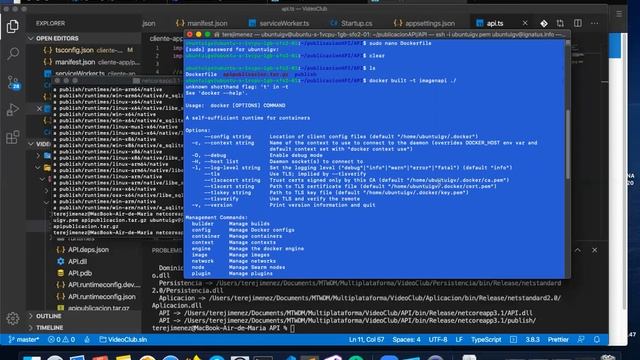Select language mode TypeScript in status bar
The image size is (640, 360).
[x=486, y=340]
